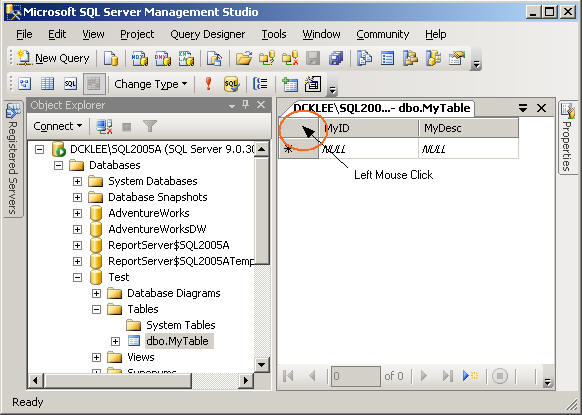Collapse the Tables folder node
582x415 pixels.
point(96,309)
